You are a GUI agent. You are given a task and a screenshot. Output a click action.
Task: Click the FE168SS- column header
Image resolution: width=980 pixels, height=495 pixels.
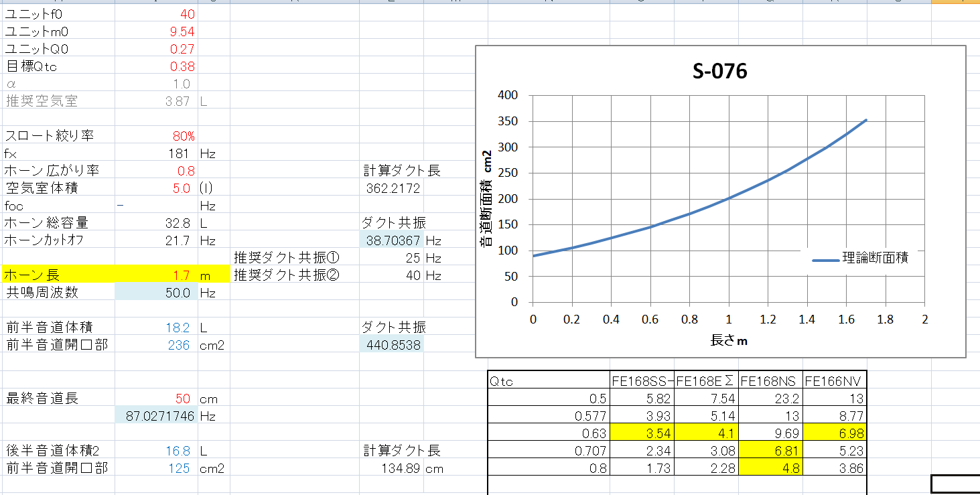click(641, 381)
